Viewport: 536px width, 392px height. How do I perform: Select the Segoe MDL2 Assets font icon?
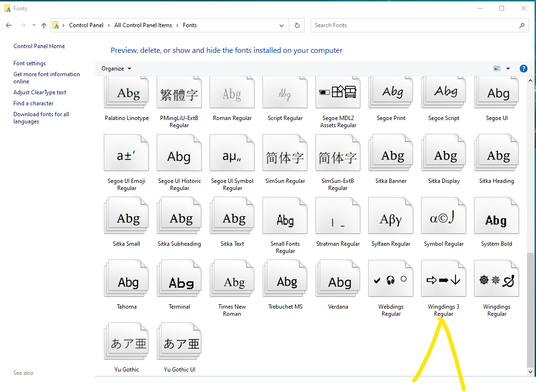click(x=338, y=92)
